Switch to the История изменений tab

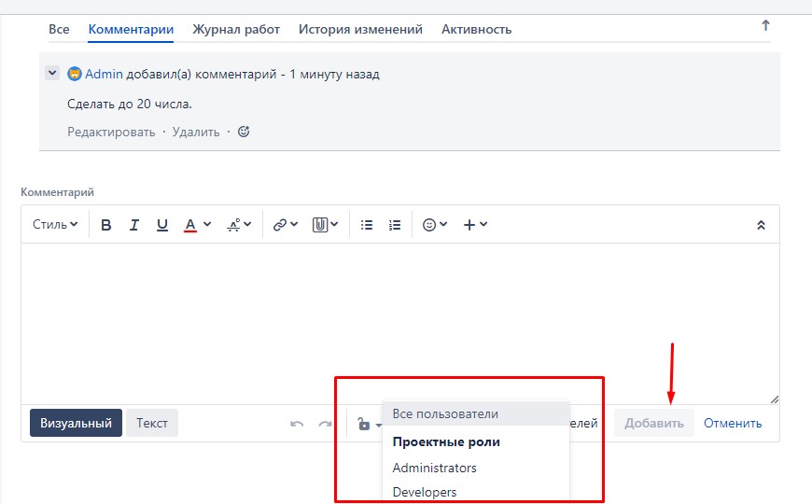(x=360, y=30)
